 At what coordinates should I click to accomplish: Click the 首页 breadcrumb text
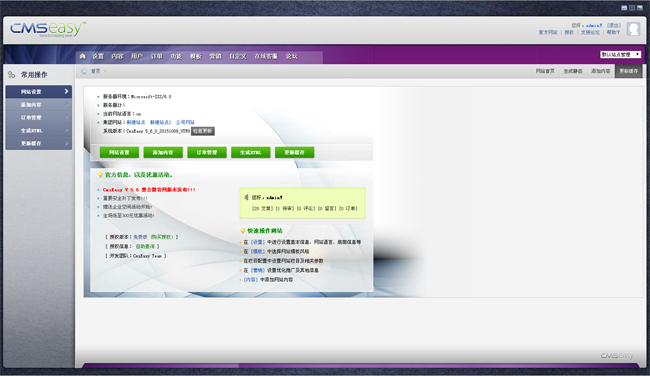[95, 71]
